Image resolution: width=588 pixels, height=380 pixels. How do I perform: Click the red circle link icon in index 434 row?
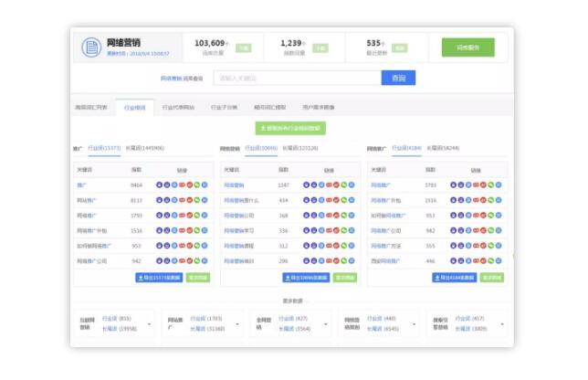click(x=336, y=200)
